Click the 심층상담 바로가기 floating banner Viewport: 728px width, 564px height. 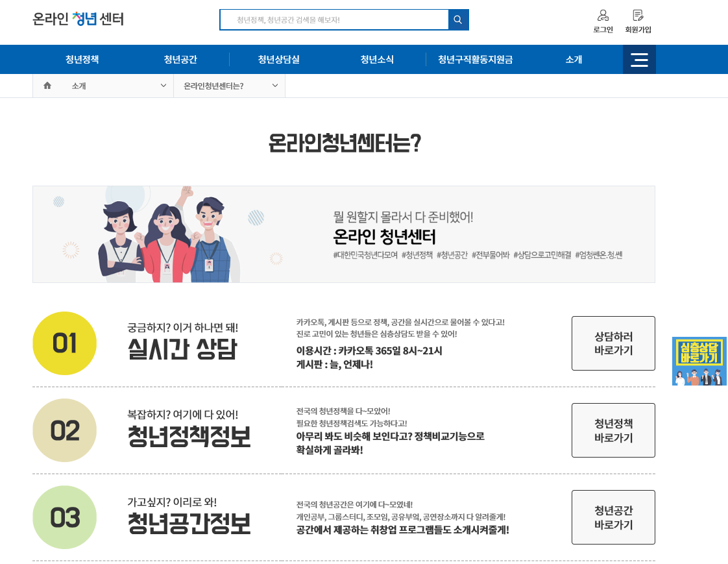point(699,362)
